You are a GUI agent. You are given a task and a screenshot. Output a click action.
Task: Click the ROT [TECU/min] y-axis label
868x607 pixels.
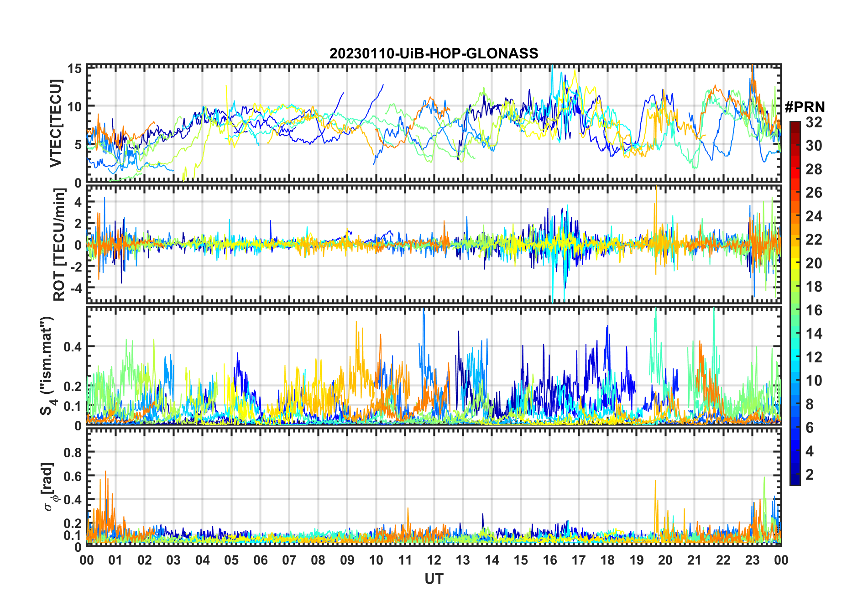click(x=59, y=245)
